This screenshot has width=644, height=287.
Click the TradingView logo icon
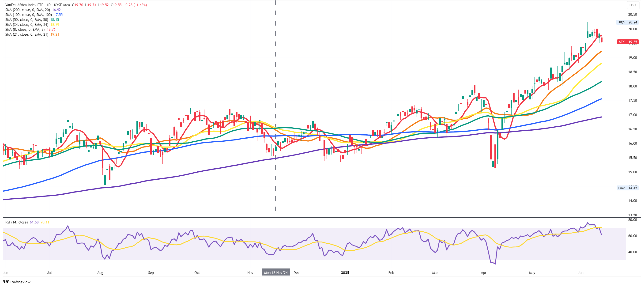(x=5, y=282)
